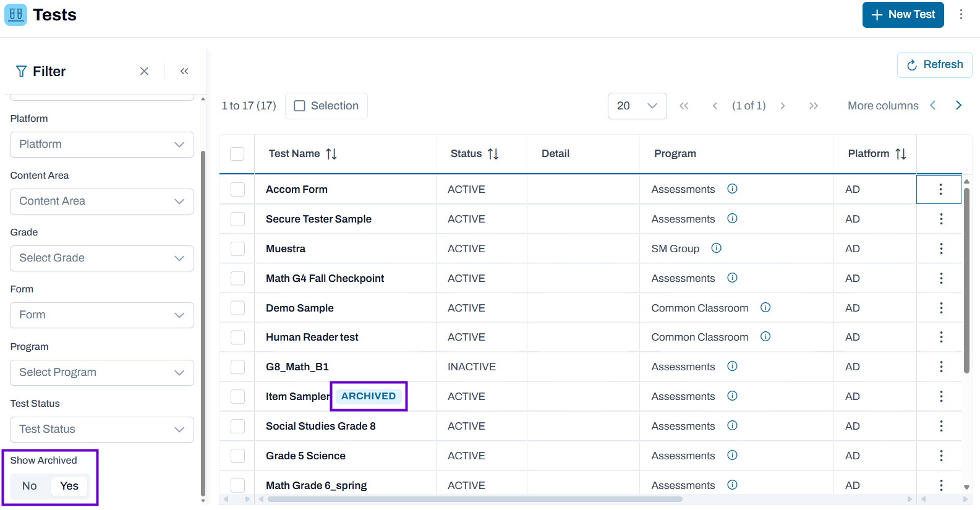980x510 pixels.
Task: Check the G8_Math_B1 row checkbox
Action: click(237, 367)
